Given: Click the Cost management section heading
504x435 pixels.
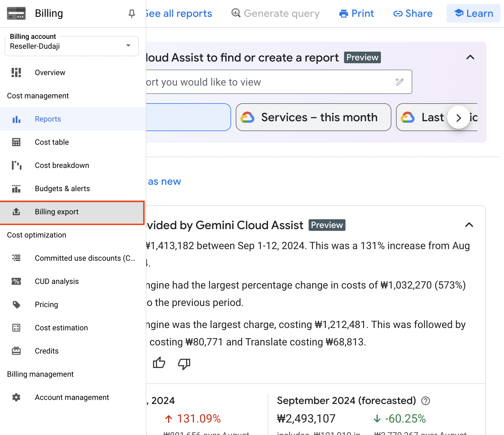Looking at the screenshot, I should point(38,96).
